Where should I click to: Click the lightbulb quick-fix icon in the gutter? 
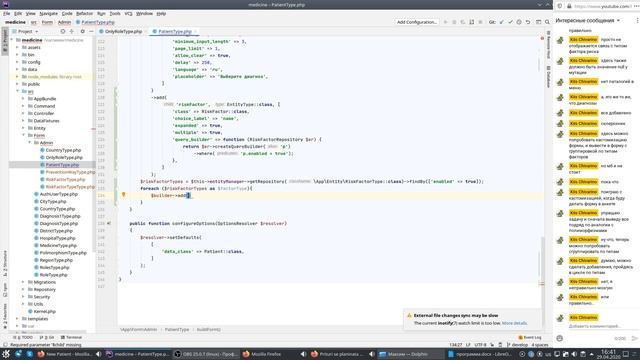point(124,195)
